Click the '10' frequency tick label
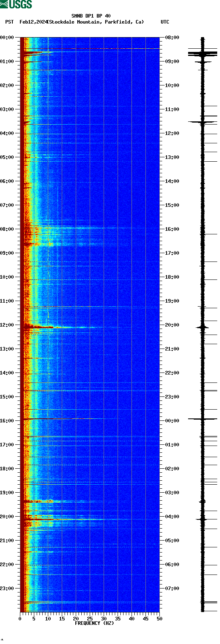220x644 pixels. coord(48,619)
